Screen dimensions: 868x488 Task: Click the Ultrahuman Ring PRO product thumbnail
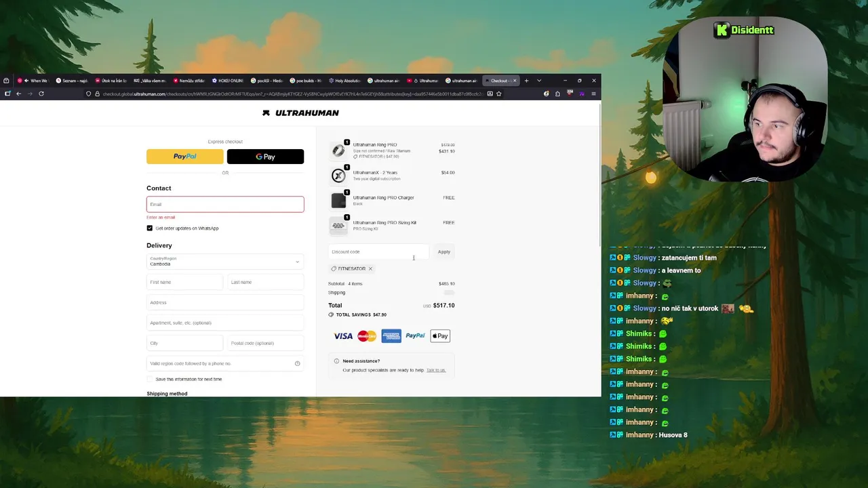[338, 150]
